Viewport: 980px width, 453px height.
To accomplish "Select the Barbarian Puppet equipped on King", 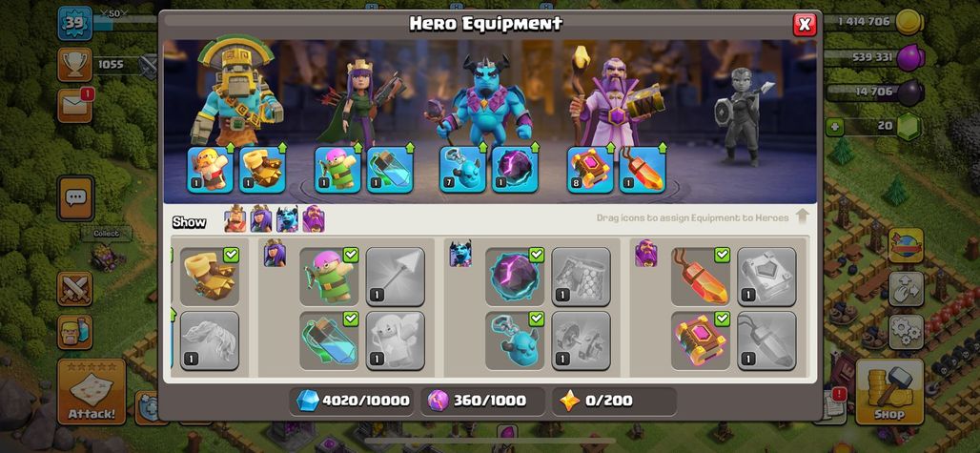I will (211, 170).
